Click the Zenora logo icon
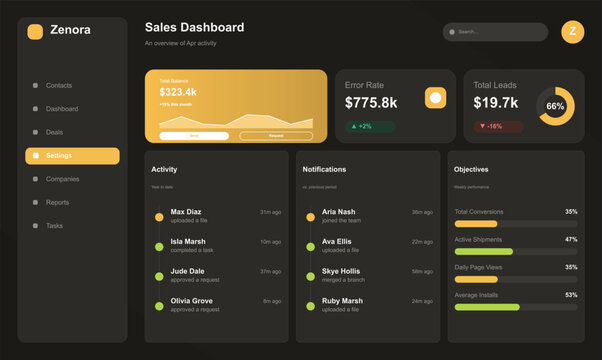Screen dimensions: 602x360 [35, 32]
